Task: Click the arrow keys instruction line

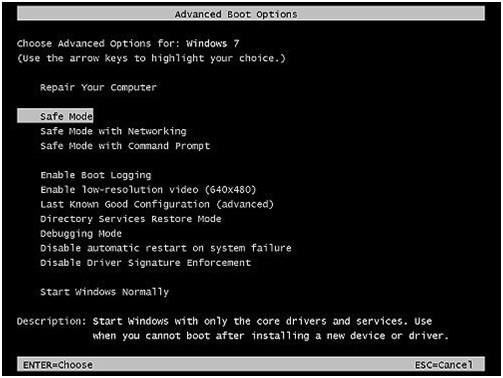Action: 152,58
